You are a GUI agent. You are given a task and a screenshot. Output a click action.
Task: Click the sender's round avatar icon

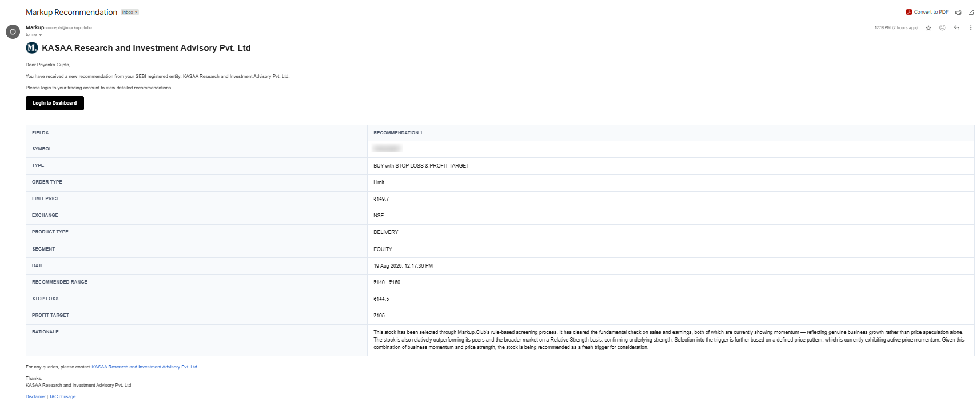click(x=13, y=31)
